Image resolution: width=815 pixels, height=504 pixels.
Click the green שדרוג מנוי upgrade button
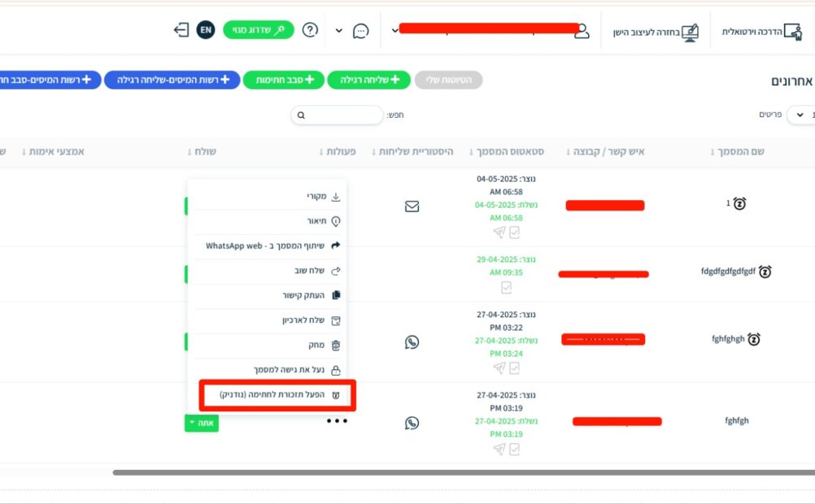click(x=258, y=30)
